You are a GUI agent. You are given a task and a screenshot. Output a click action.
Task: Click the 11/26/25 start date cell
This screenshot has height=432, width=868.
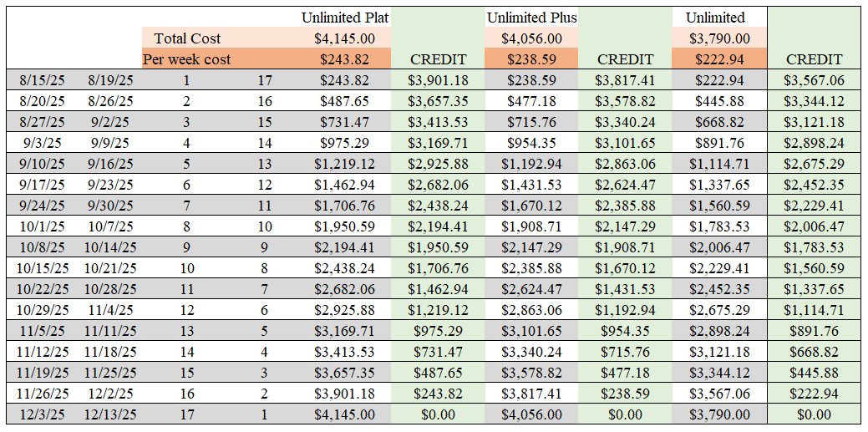pos(42,394)
